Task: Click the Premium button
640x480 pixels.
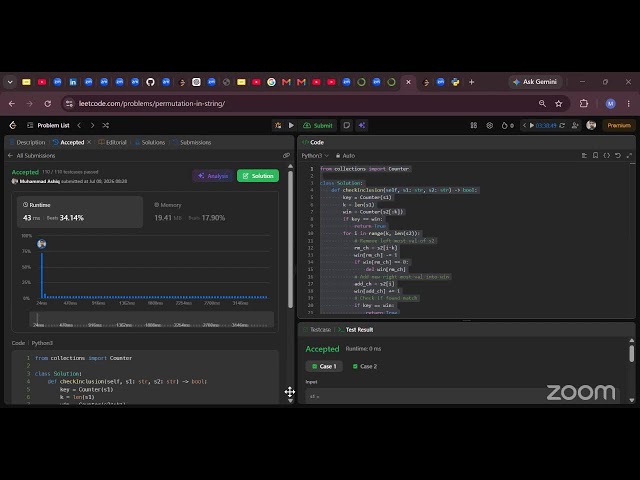Action: 619,125
